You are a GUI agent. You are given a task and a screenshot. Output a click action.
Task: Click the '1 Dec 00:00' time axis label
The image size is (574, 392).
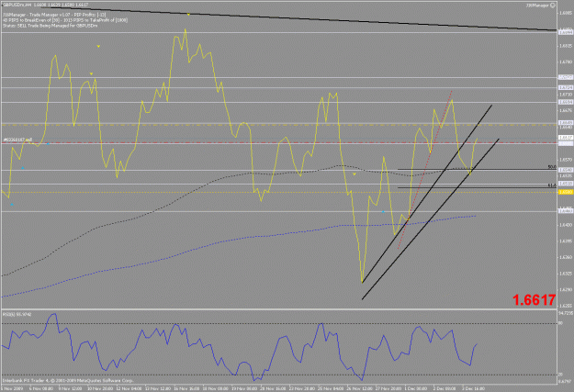pos(415,388)
